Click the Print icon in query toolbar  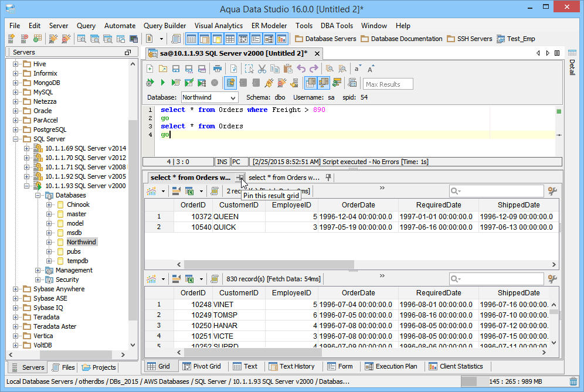pyautogui.click(x=218, y=69)
